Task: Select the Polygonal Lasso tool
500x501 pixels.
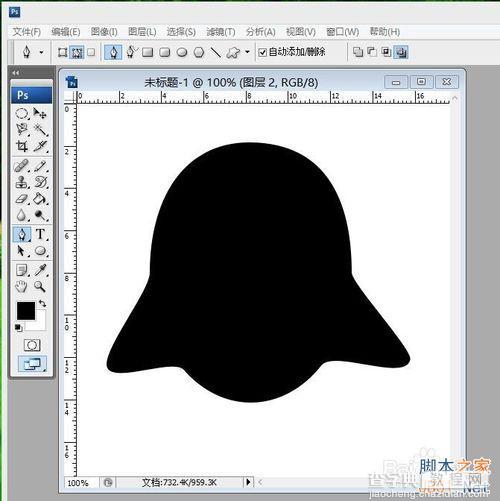Action: [22, 130]
